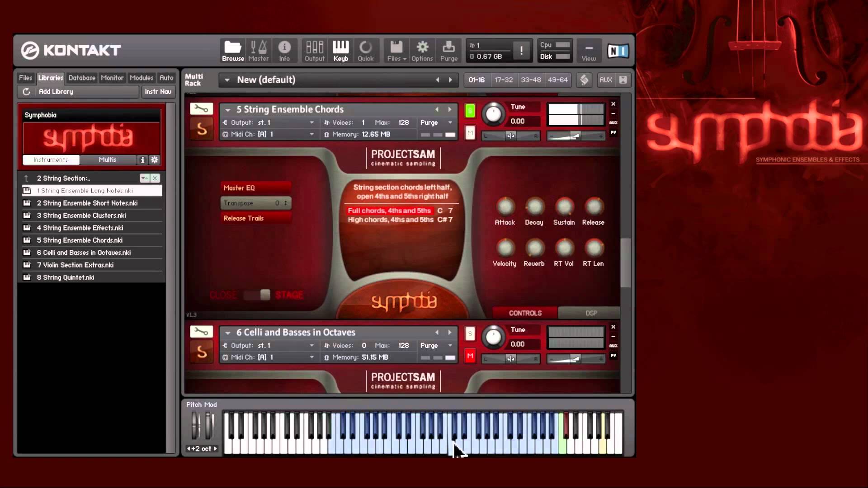Switch to the Database tab

pyautogui.click(x=82, y=78)
